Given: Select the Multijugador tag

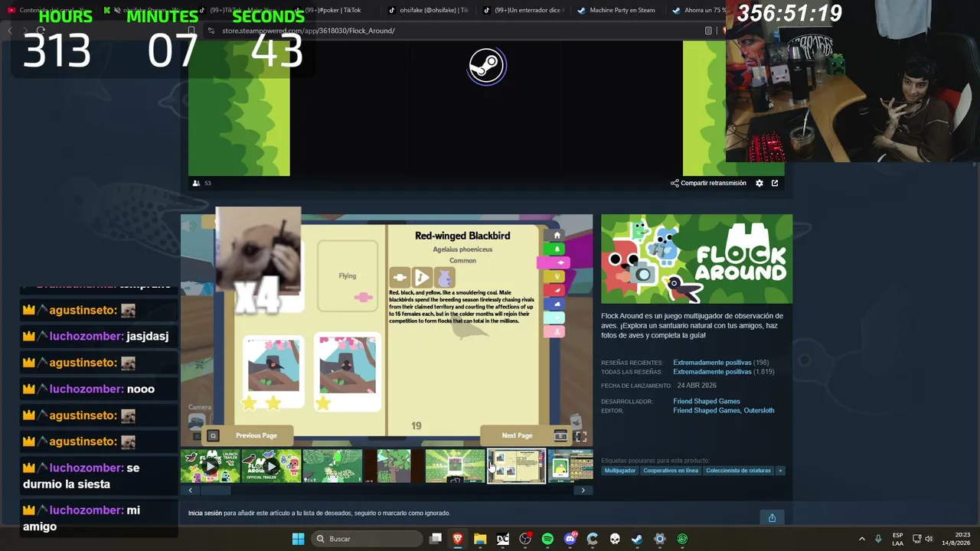Looking at the screenshot, I should 620,471.
